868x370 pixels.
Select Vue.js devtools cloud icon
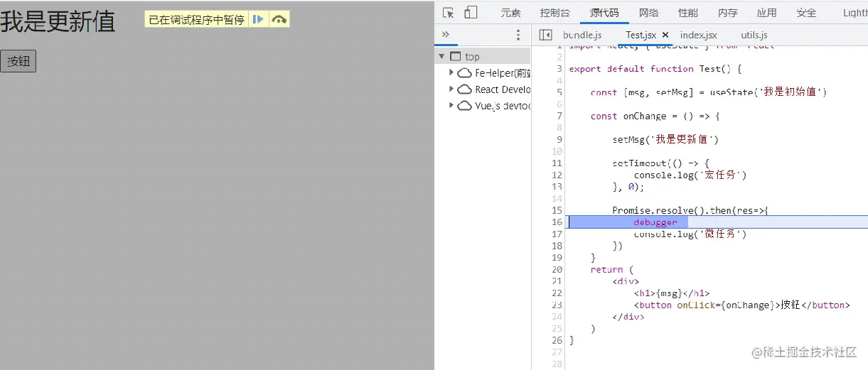click(x=464, y=106)
